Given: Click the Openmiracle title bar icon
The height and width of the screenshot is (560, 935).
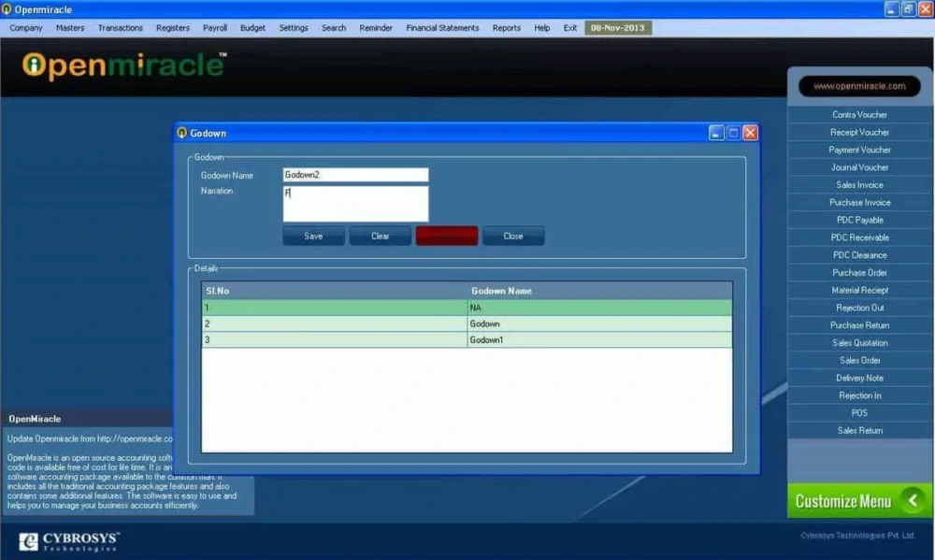Looking at the screenshot, I should point(7,9).
